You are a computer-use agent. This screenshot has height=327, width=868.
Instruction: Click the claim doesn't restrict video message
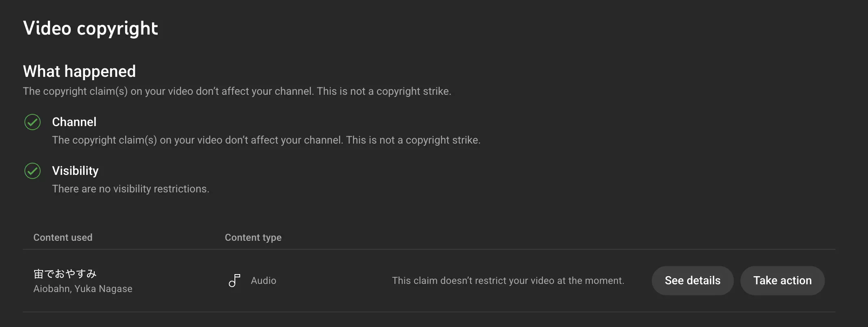pyautogui.click(x=508, y=281)
